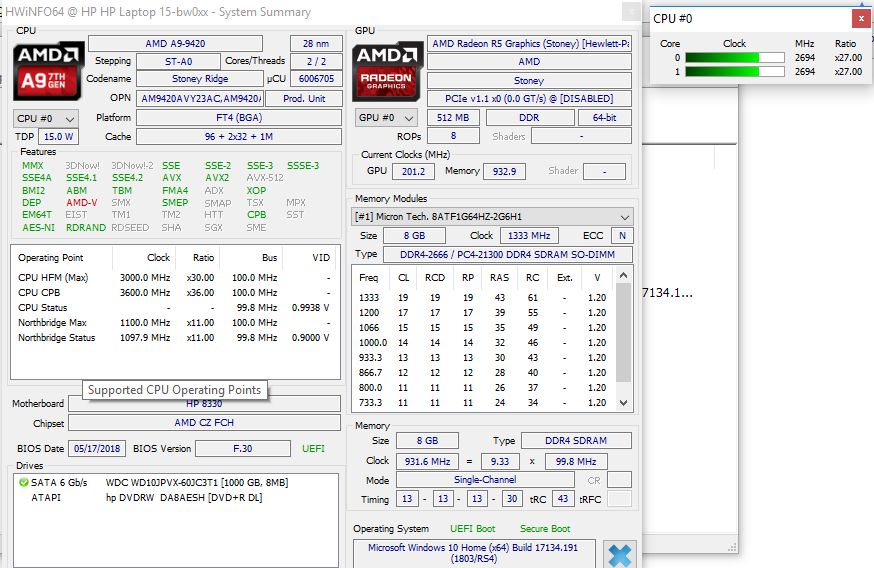Click the AMD-V feature flag in red

[82, 203]
